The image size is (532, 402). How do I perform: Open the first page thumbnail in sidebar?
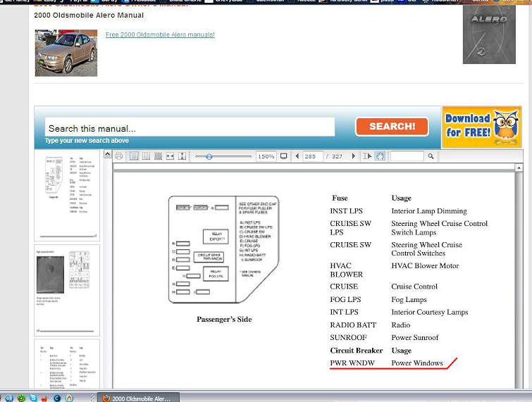pos(67,194)
